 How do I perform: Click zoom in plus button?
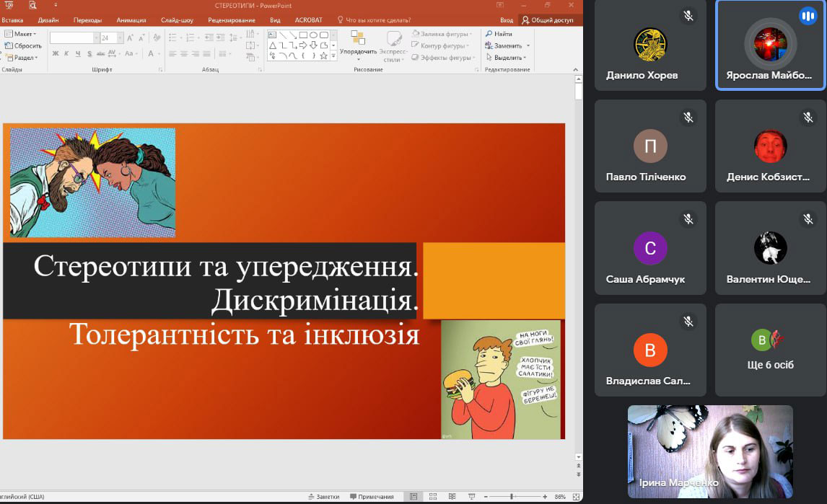(x=545, y=497)
